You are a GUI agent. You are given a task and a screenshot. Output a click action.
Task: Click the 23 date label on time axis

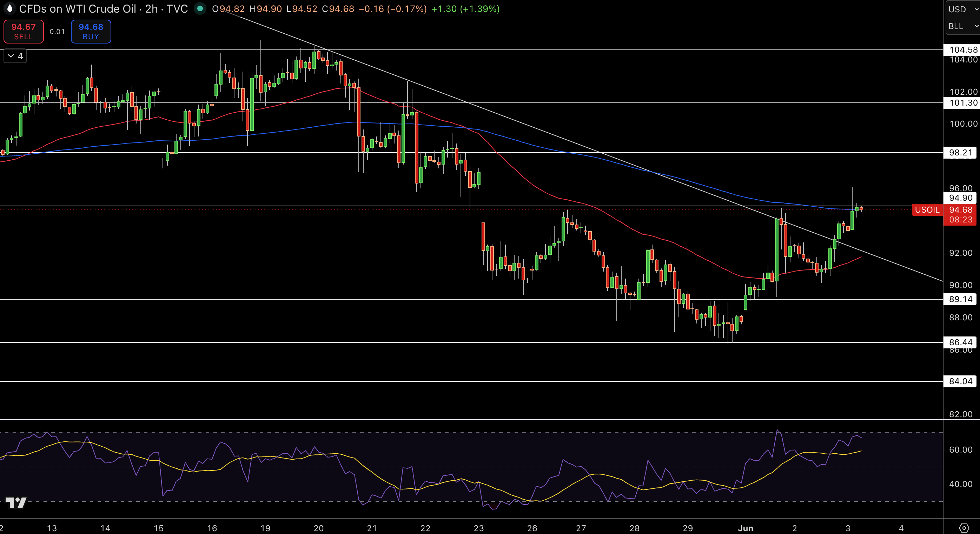click(x=478, y=528)
